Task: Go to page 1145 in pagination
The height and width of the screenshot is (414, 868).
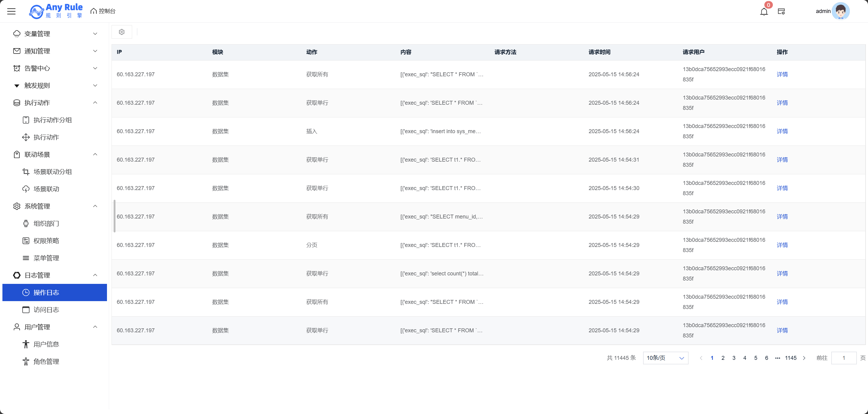Action: pos(790,358)
